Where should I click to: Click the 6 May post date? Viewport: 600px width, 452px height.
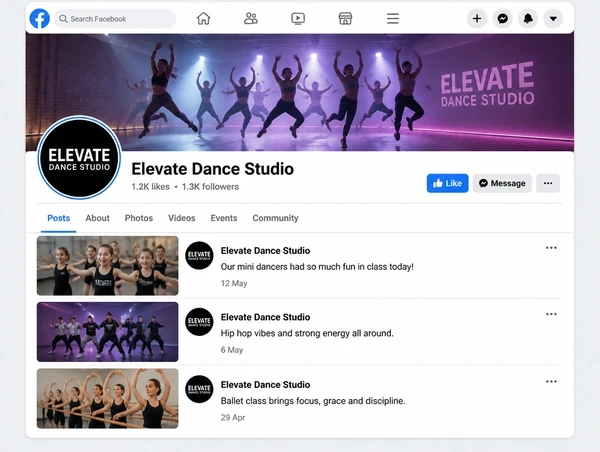(232, 350)
